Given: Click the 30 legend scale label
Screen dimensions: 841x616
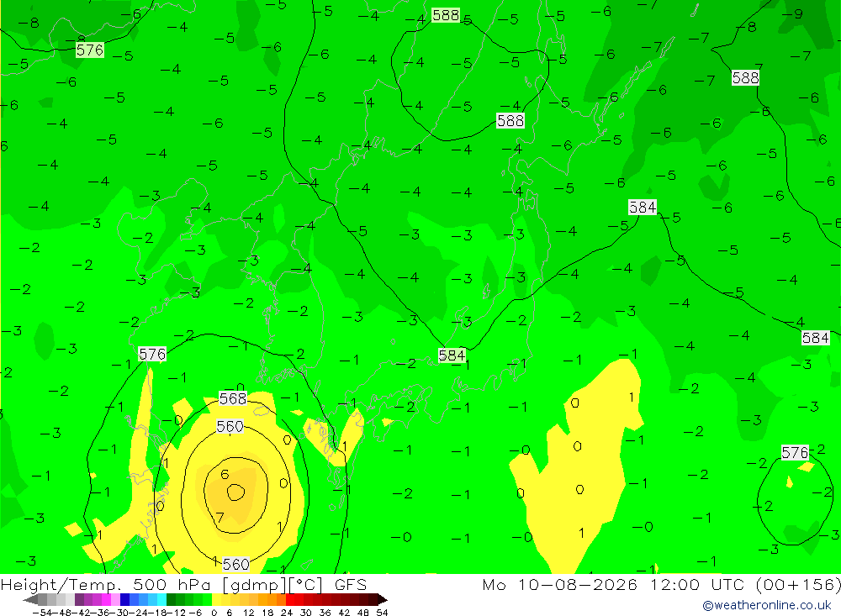Looking at the screenshot, I should (306, 613).
